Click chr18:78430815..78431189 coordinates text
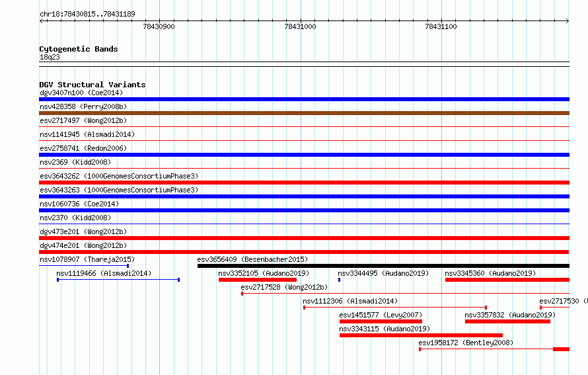Screen dimensions: 588x375 [x=87, y=14]
